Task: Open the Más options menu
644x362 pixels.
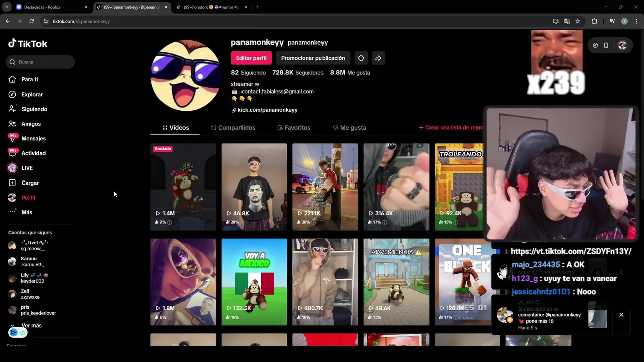Action: click(26, 212)
